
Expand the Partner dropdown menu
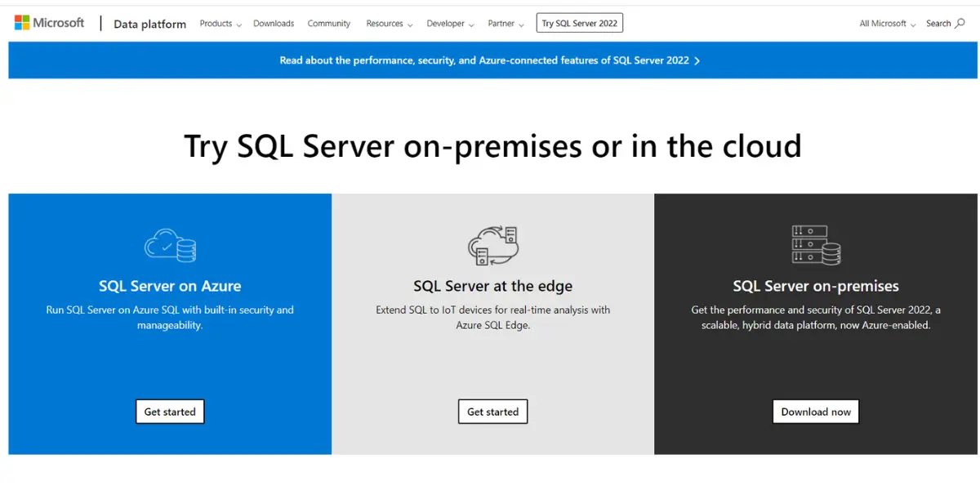pos(506,24)
